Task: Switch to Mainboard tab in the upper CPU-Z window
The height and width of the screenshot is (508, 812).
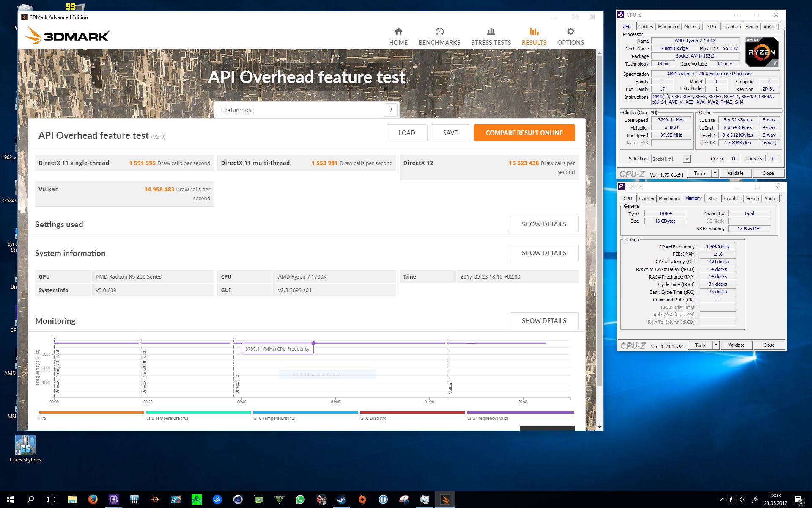Action: 668,27
